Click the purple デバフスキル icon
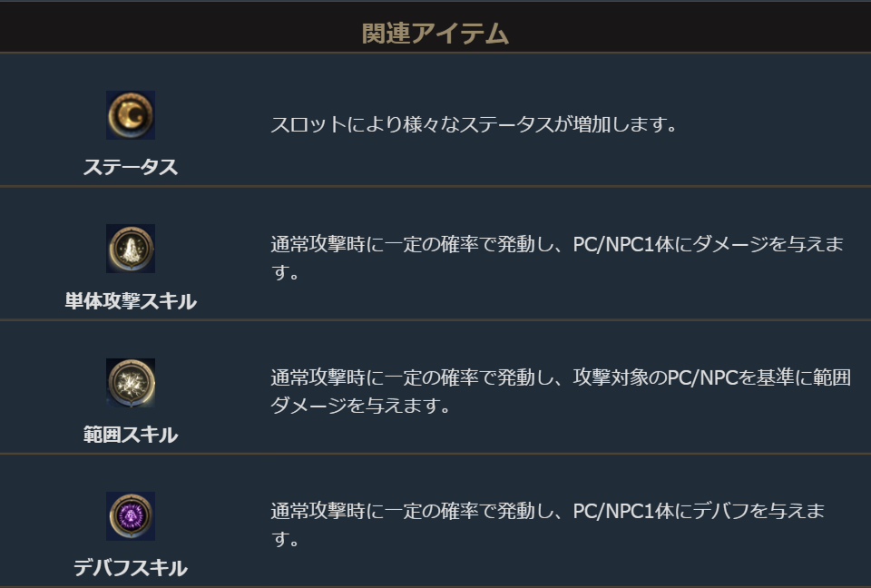Screen dimensions: 871x588 click(x=130, y=515)
